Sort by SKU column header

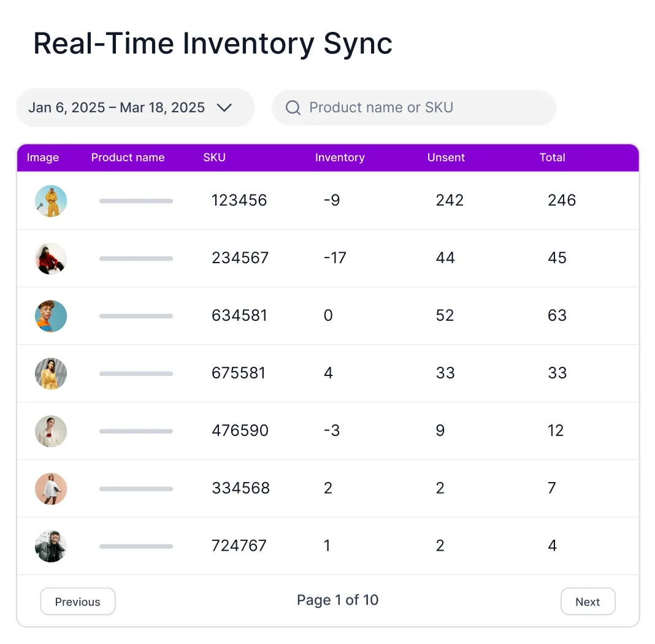[214, 158]
